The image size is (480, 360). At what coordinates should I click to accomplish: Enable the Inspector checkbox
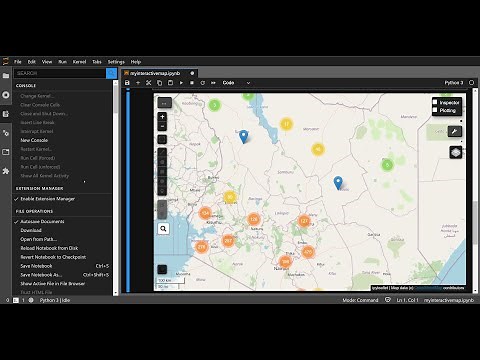click(435, 102)
